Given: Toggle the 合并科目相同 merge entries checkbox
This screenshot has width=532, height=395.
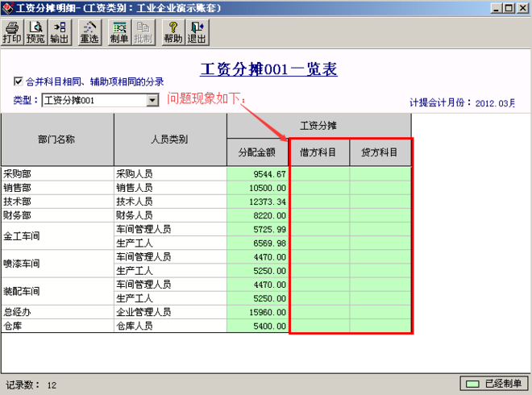Looking at the screenshot, I should click(x=19, y=81).
